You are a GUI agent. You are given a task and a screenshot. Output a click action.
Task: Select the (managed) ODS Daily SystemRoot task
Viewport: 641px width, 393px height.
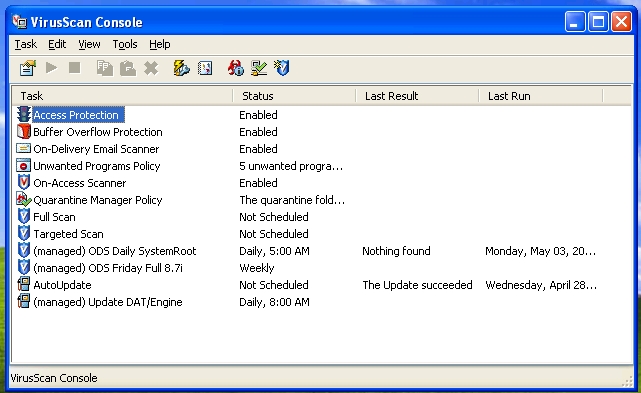[114, 251]
